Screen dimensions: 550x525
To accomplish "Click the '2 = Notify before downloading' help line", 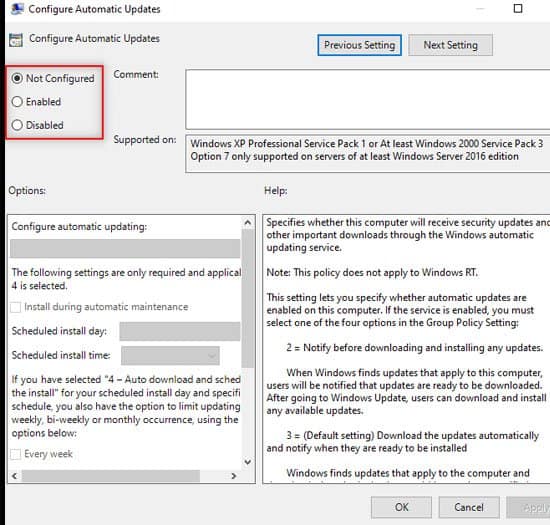I will (x=415, y=348).
